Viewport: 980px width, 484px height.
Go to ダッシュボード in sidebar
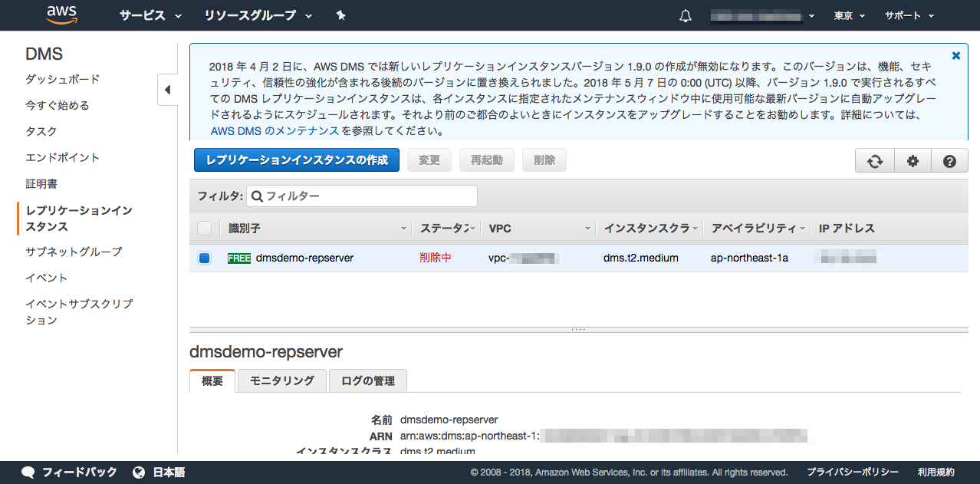pos(63,79)
